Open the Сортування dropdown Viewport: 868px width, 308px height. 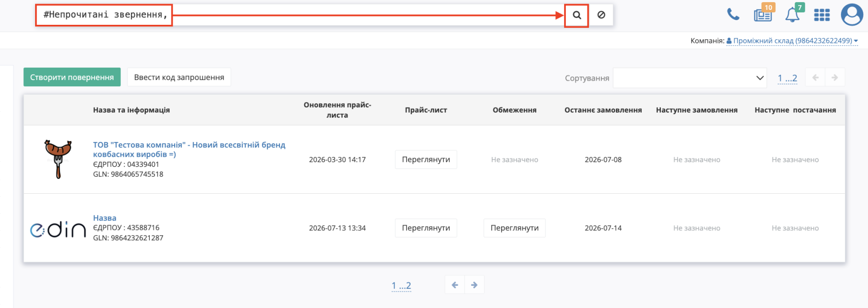(x=690, y=78)
